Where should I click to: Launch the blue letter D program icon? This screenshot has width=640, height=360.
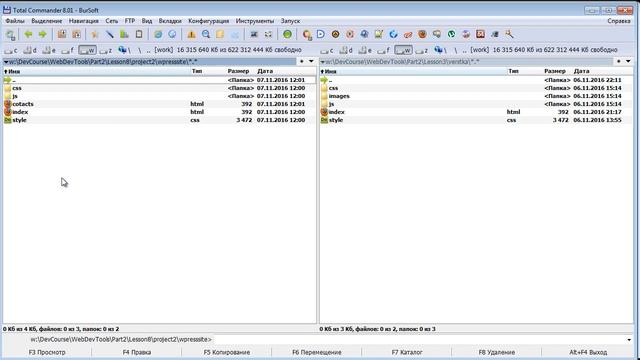coord(321,34)
